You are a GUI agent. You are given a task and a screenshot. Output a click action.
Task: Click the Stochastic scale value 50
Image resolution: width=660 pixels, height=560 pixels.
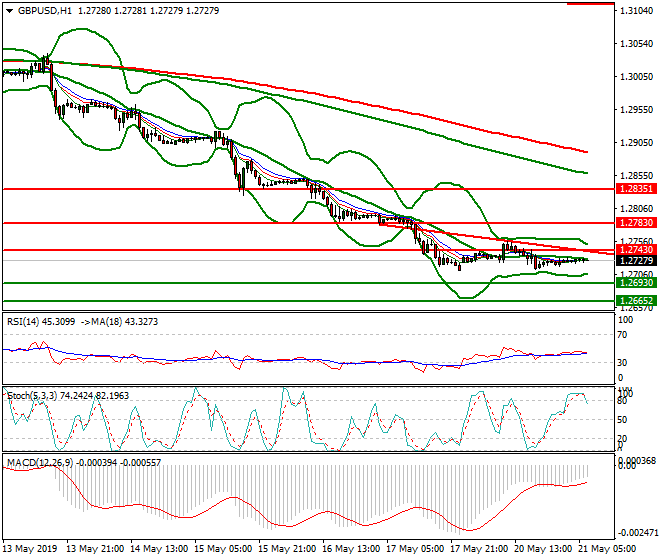tap(623, 420)
